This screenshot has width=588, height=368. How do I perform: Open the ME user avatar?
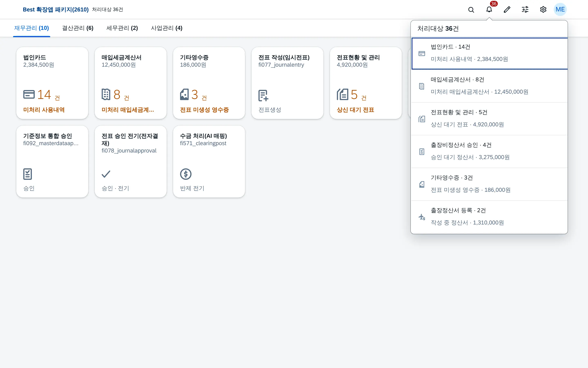coord(560,9)
